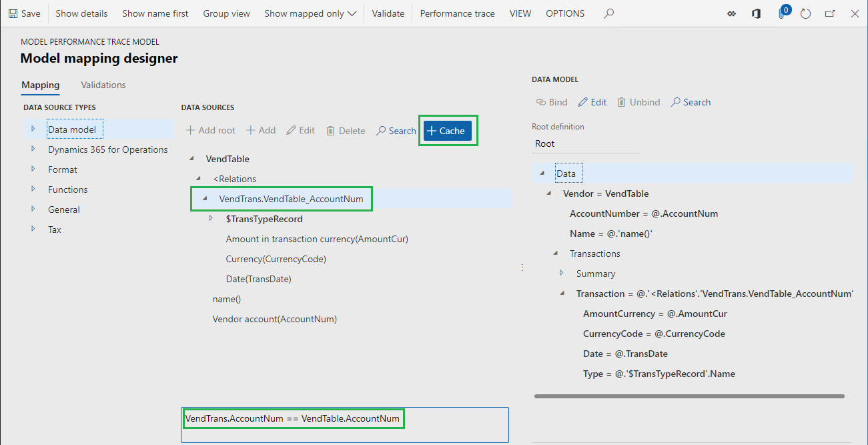Click Add button in Data sources

[261, 131]
